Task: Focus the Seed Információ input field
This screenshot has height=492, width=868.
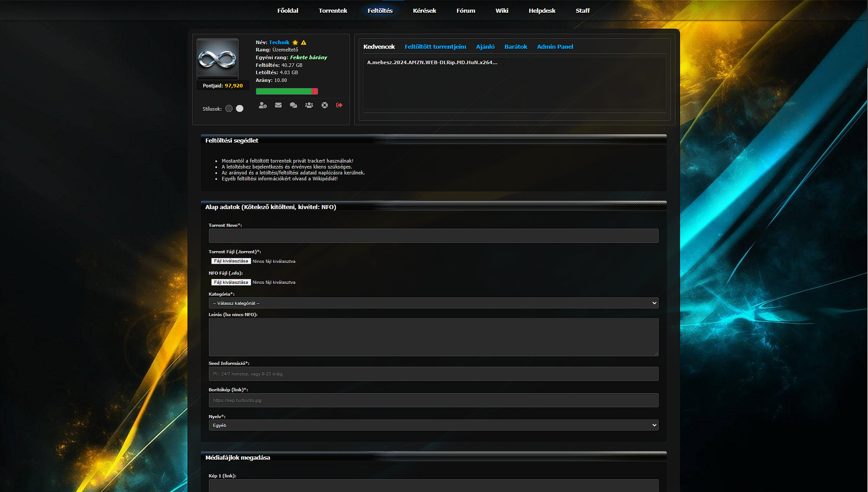Action: pyautogui.click(x=433, y=374)
